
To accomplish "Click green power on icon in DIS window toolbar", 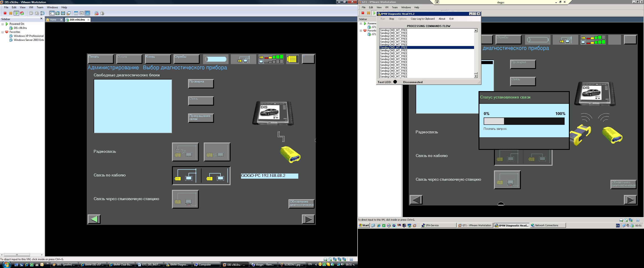I will tap(17, 13).
